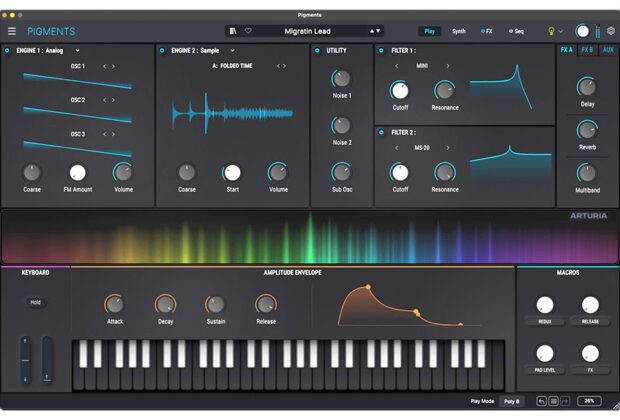The height and width of the screenshot is (420, 620).
Task: Select next waveform for OSC 1
Action: pos(113,66)
